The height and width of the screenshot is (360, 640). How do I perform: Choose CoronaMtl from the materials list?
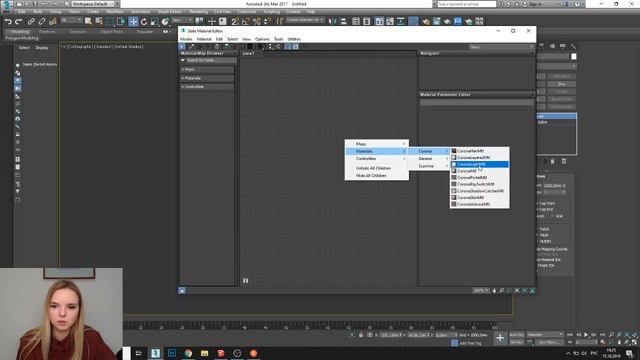coord(480,171)
